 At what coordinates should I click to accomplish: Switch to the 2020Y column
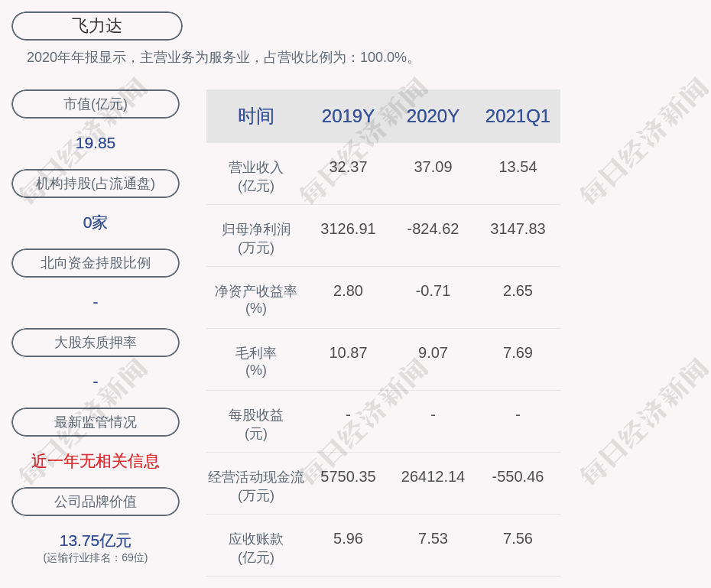[x=433, y=115]
